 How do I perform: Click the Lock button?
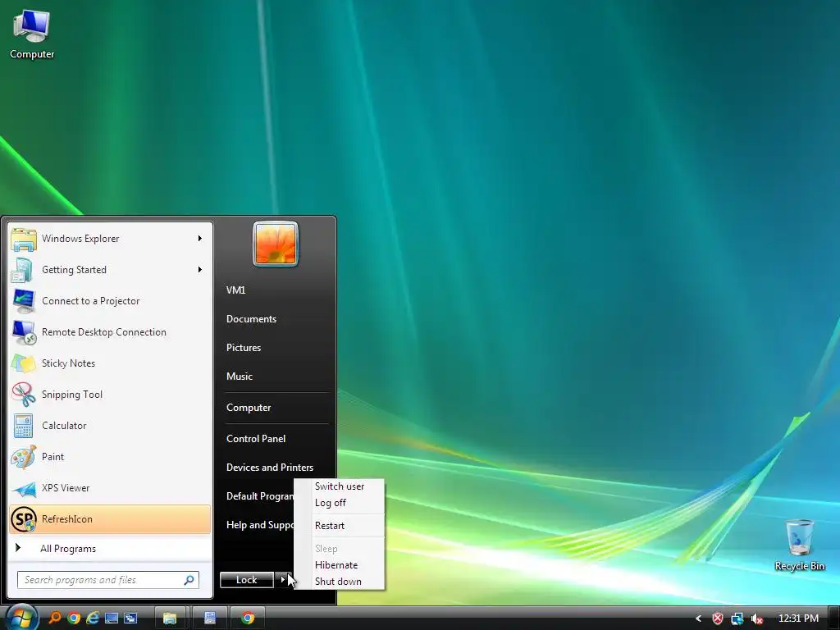point(247,580)
